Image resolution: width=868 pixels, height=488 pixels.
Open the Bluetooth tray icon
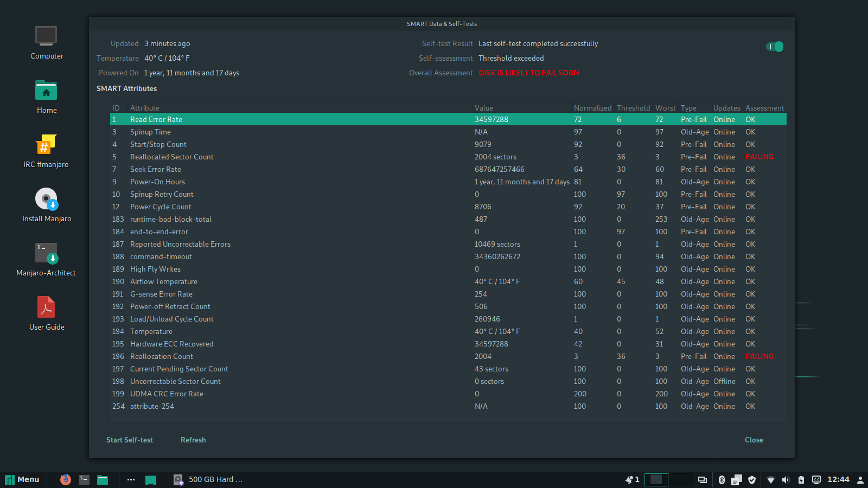(x=722, y=479)
